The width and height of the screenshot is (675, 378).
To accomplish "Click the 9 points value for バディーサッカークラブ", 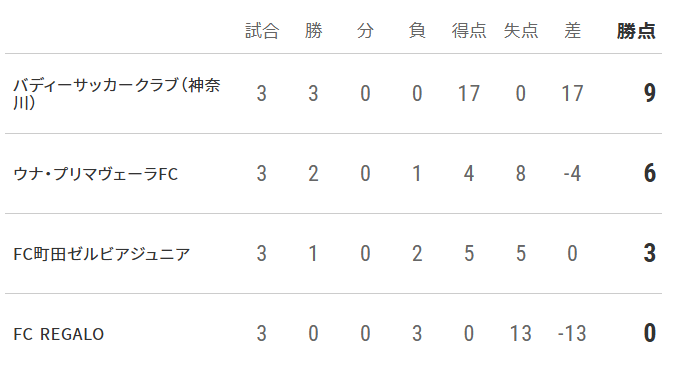I will pos(650,93).
